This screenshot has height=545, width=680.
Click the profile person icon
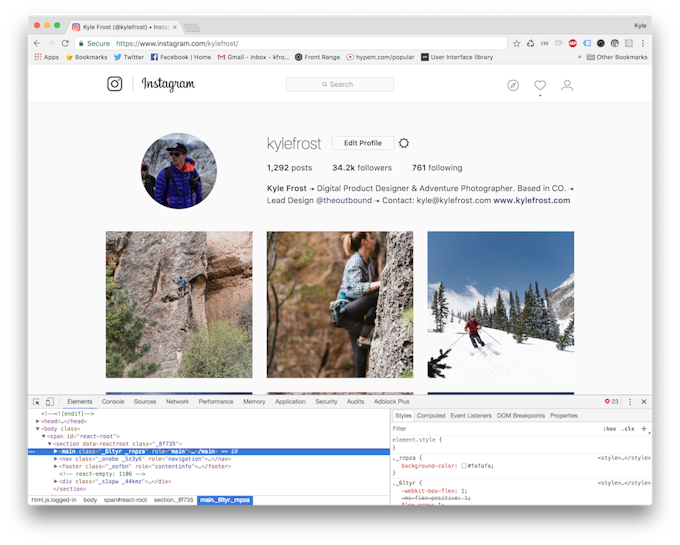click(x=567, y=85)
